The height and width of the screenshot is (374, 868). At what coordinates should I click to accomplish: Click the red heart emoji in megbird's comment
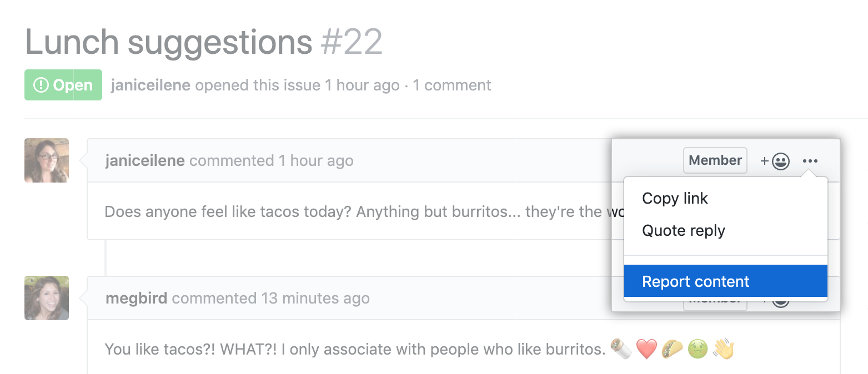point(646,348)
